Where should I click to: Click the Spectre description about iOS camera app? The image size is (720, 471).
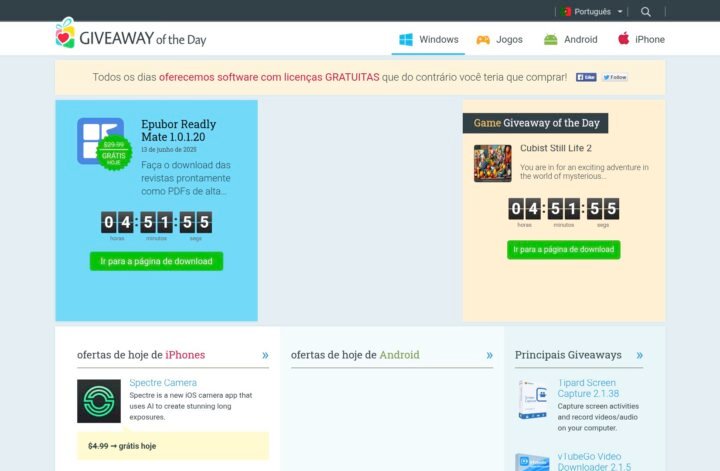pos(191,406)
